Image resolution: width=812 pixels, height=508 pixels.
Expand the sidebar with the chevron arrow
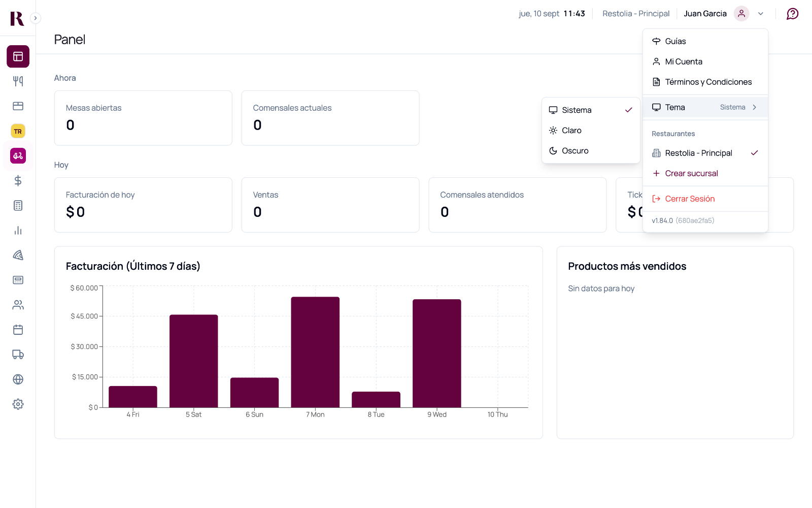(36, 18)
